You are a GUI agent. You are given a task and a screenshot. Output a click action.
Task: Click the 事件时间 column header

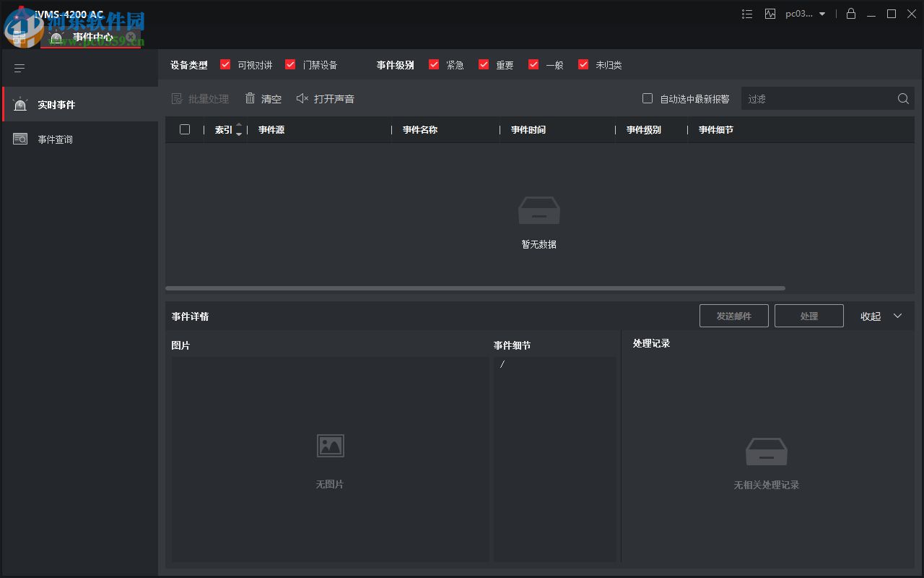click(x=528, y=130)
